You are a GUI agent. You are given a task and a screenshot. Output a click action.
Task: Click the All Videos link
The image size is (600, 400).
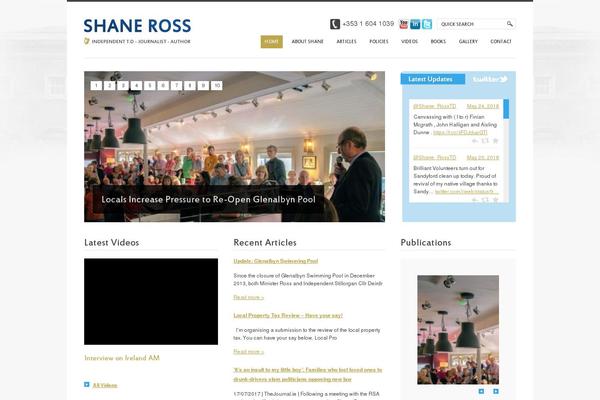(105, 385)
